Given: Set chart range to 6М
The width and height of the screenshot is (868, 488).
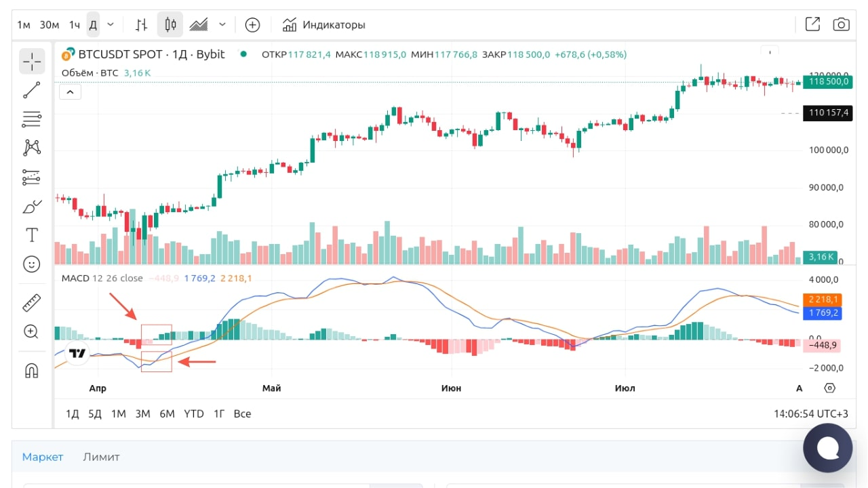Looking at the screenshot, I should point(167,413).
